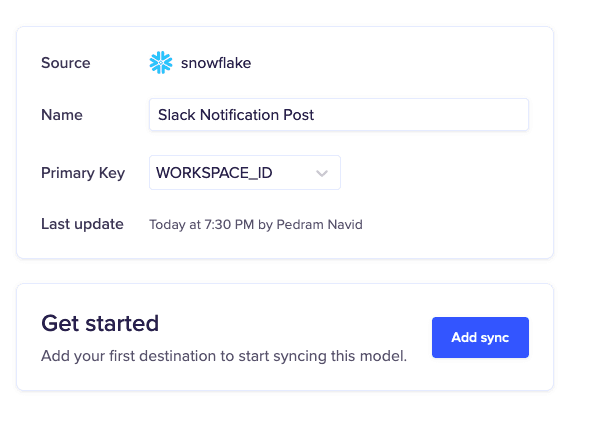Place cursor after 'Post' in name field

(x=316, y=115)
